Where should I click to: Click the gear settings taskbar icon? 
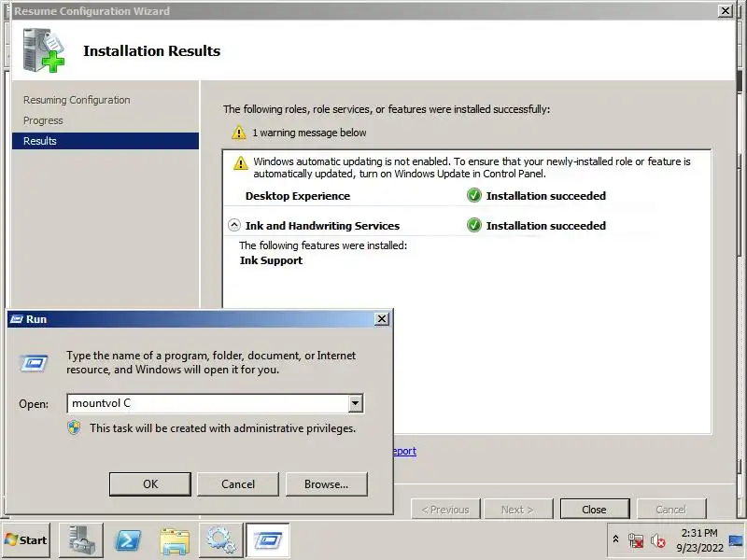(x=220, y=540)
